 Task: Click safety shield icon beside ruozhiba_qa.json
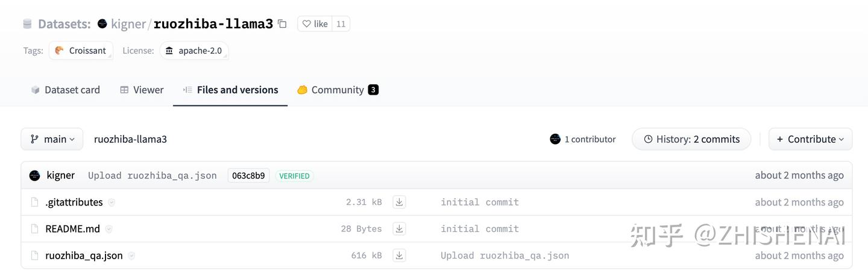[131, 256]
